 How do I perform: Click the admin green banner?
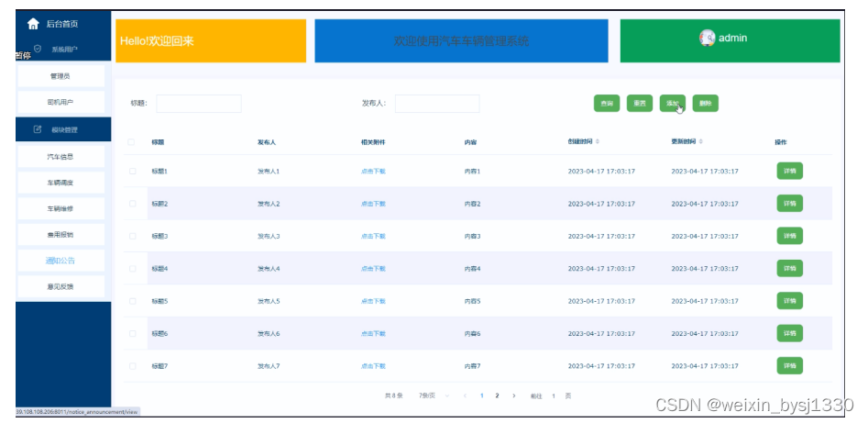point(730,40)
